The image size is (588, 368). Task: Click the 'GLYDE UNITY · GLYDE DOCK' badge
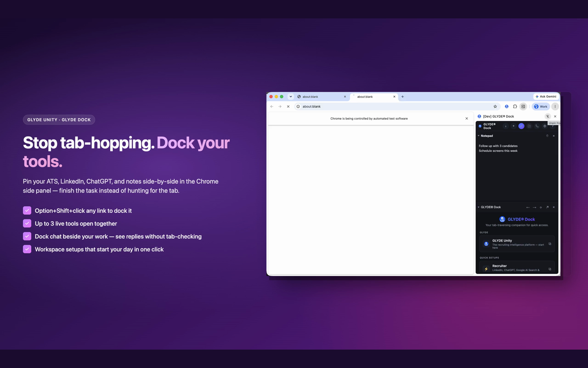pyautogui.click(x=59, y=120)
